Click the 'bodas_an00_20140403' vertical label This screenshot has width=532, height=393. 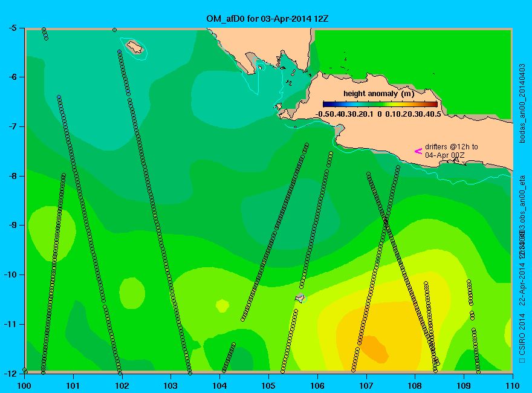(x=522, y=103)
